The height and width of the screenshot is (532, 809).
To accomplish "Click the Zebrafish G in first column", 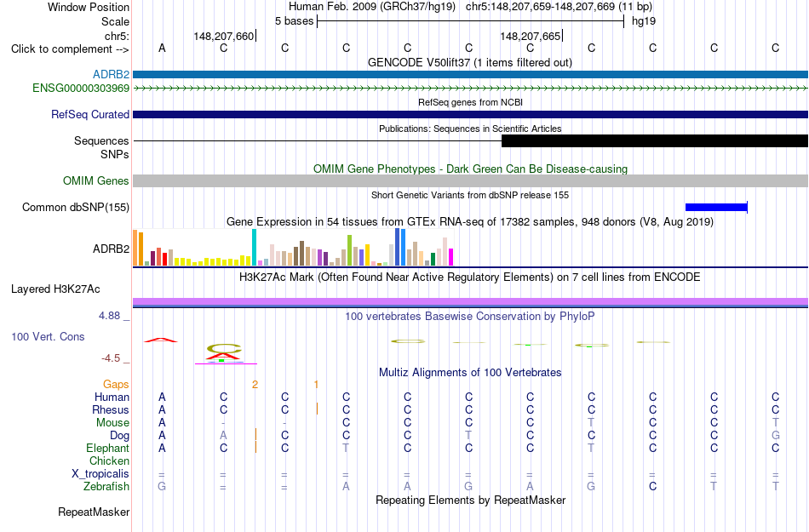I will click(x=162, y=486).
